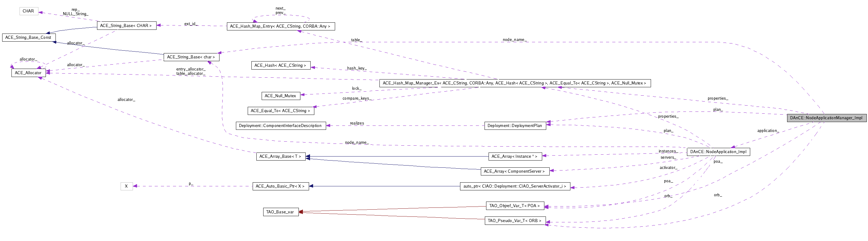Click the DAnCE::NodeApplicationManager_Impl node
Image resolution: width=868 pixels, height=241 pixels.
pos(826,118)
